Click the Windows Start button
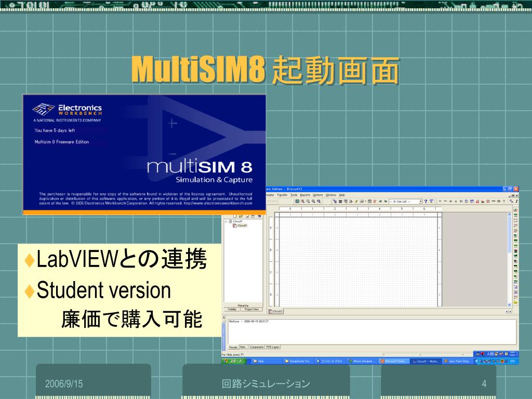The image size is (532, 399). (x=234, y=362)
